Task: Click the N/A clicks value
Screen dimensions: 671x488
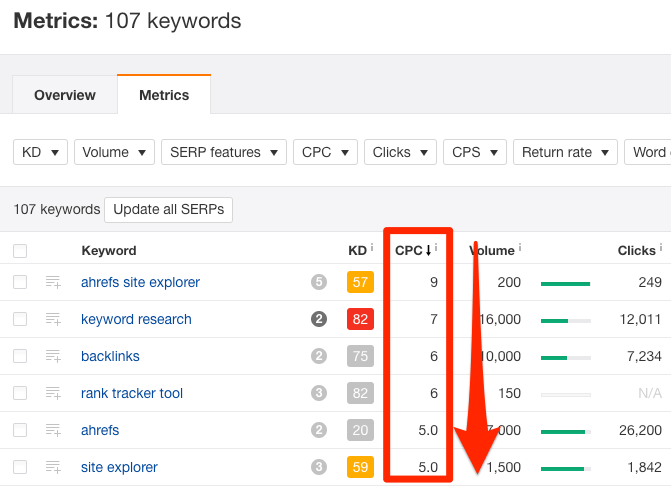Action: pyautogui.click(x=650, y=393)
